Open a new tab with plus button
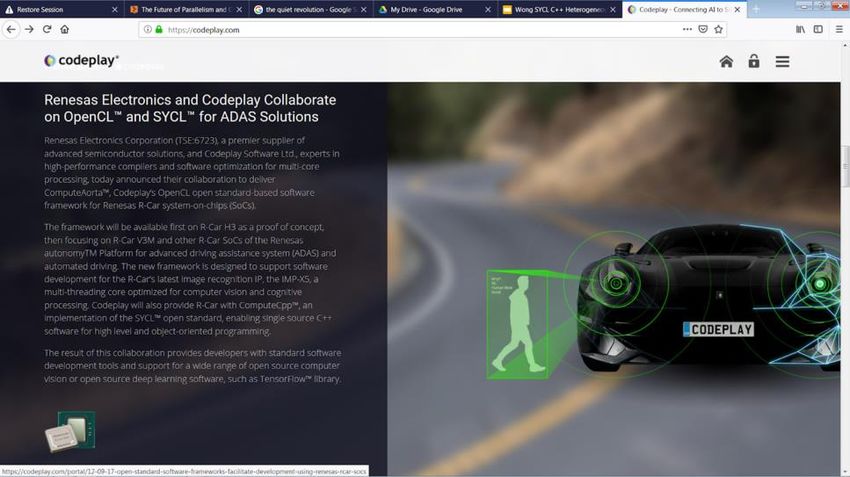 pos(756,9)
